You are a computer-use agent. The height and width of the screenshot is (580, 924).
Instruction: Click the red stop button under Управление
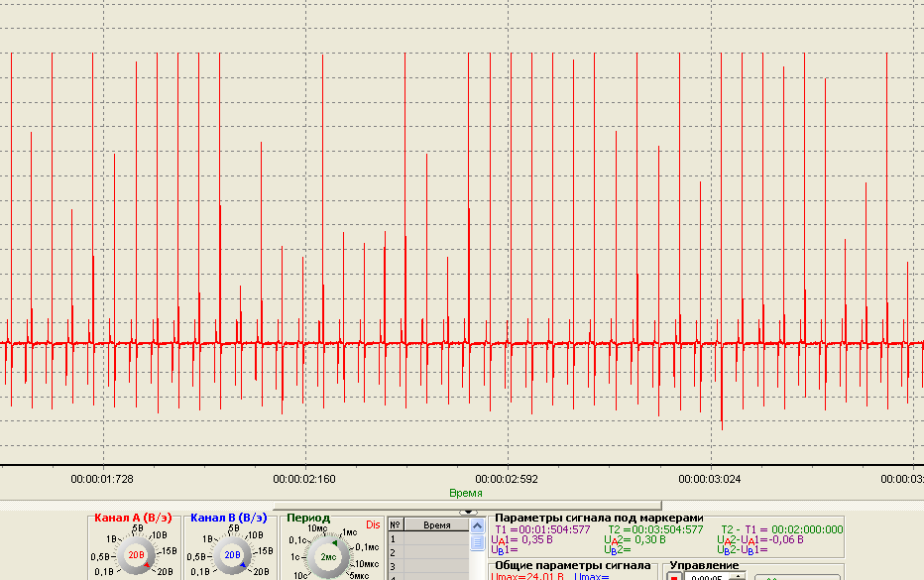tap(674, 576)
